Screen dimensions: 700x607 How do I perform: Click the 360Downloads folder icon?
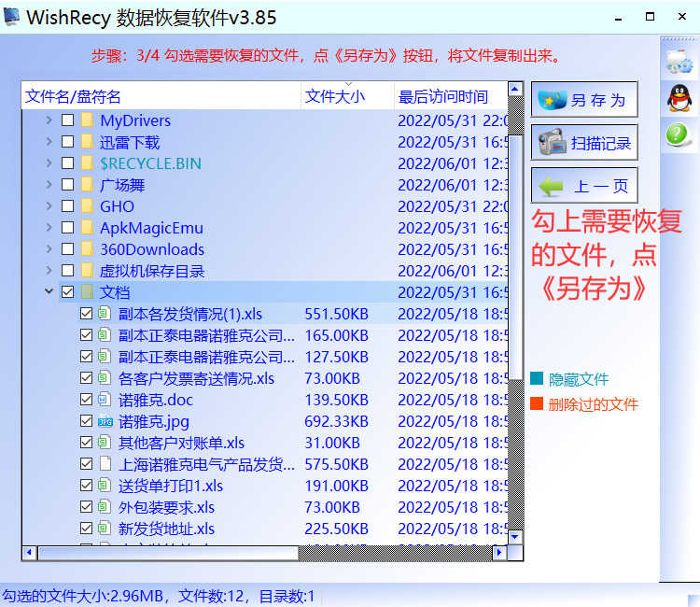point(87,248)
